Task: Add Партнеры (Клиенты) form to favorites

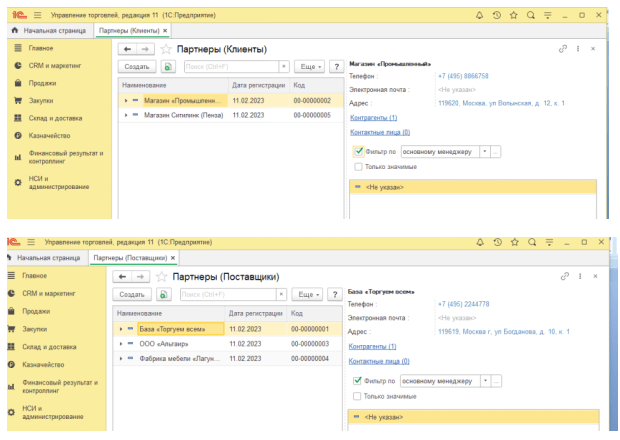Action: (x=166, y=49)
